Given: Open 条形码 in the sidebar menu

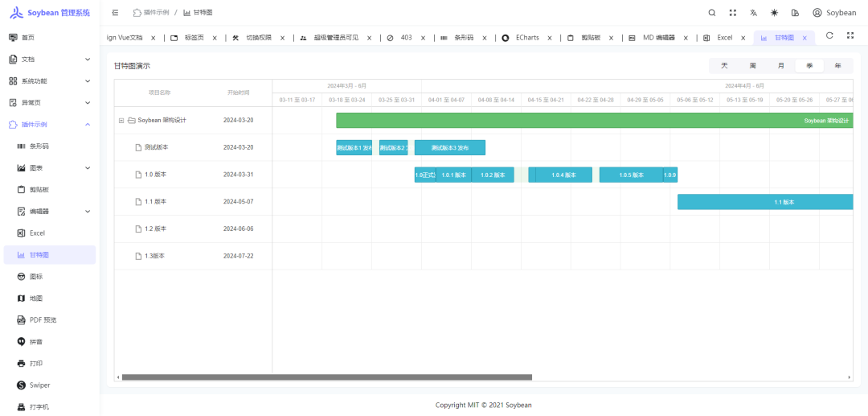Looking at the screenshot, I should point(39,146).
